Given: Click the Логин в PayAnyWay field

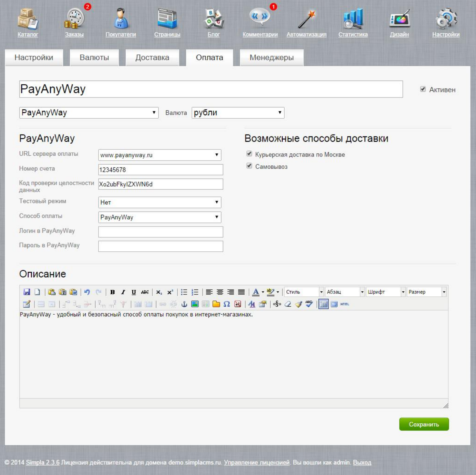Looking at the screenshot, I should [x=161, y=232].
